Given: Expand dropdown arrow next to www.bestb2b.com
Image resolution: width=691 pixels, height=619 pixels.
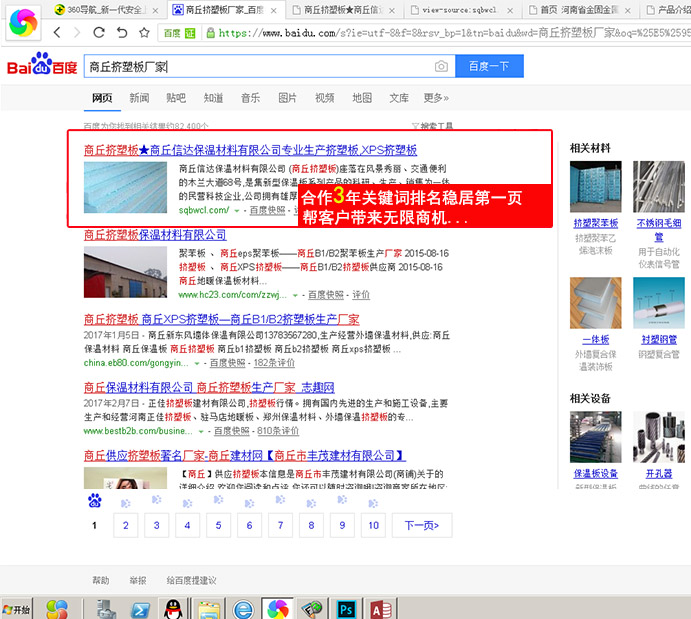Looking at the screenshot, I should pyautogui.click(x=201, y=432).
